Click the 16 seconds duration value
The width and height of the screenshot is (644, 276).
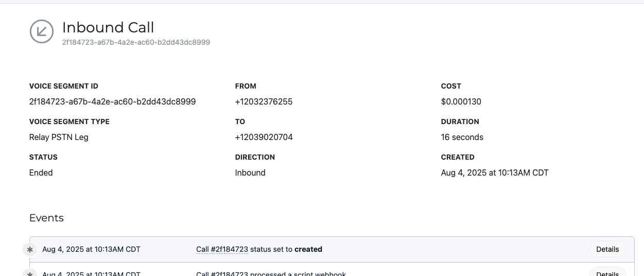(x=462, y=137)
